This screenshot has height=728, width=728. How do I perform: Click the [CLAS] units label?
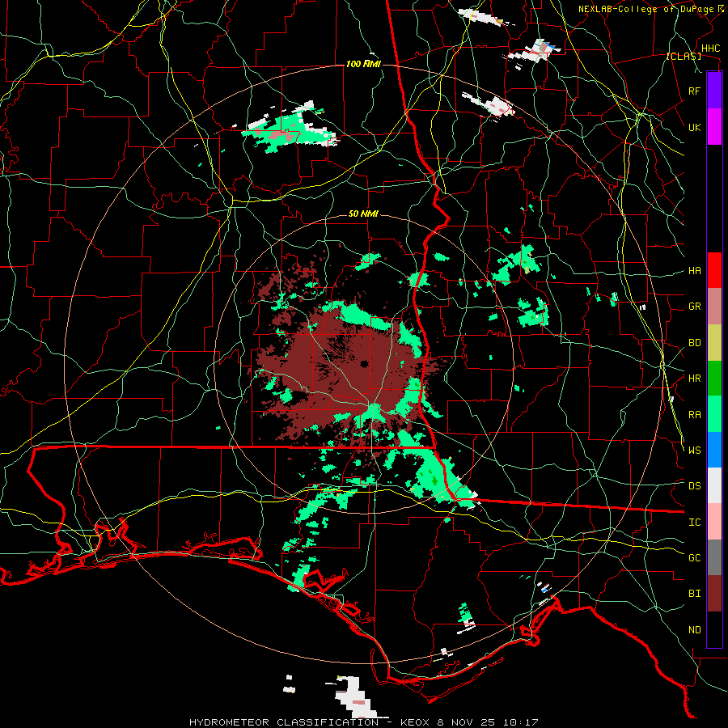click(x=684, y=57)
